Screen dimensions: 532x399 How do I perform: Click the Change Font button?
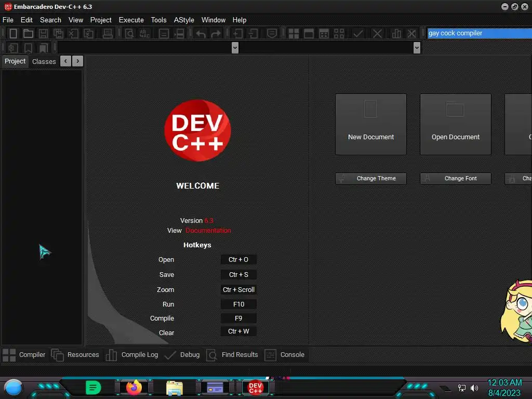click(456, 179)
